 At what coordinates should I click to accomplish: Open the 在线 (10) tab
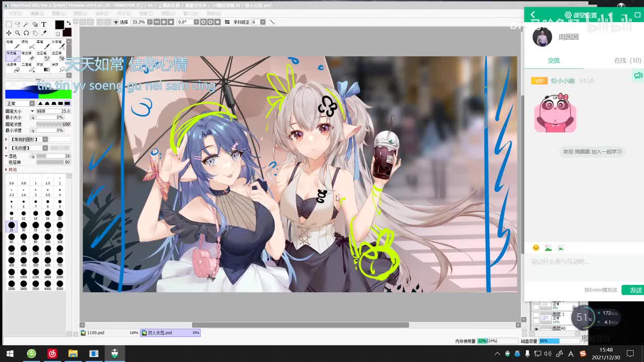point(627,60)
